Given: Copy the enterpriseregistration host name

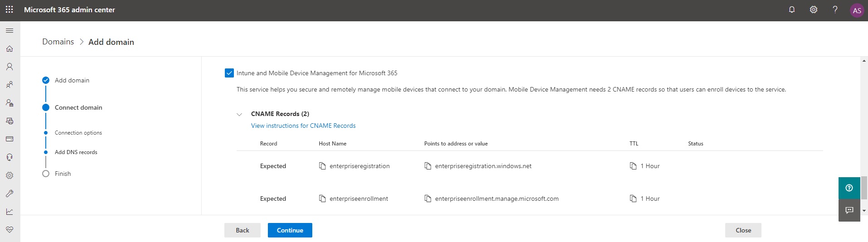Looking at the screenshot, I should [322, 166].
